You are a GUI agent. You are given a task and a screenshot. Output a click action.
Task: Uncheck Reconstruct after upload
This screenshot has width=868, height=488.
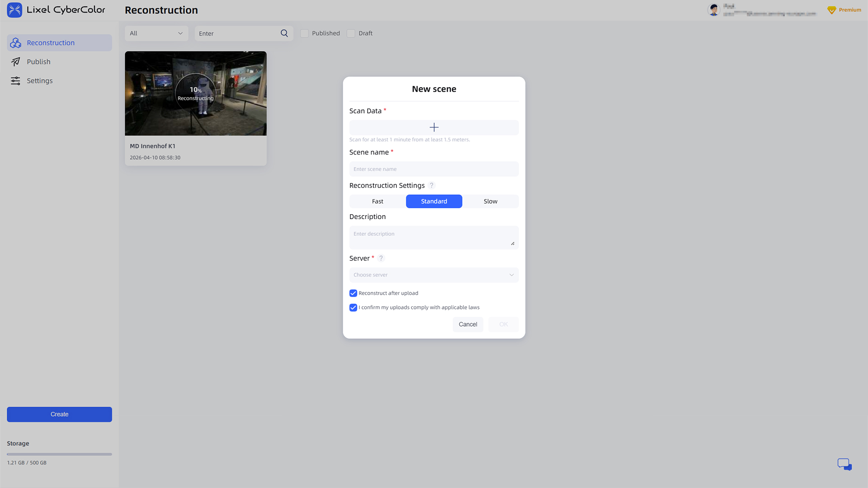353,293
